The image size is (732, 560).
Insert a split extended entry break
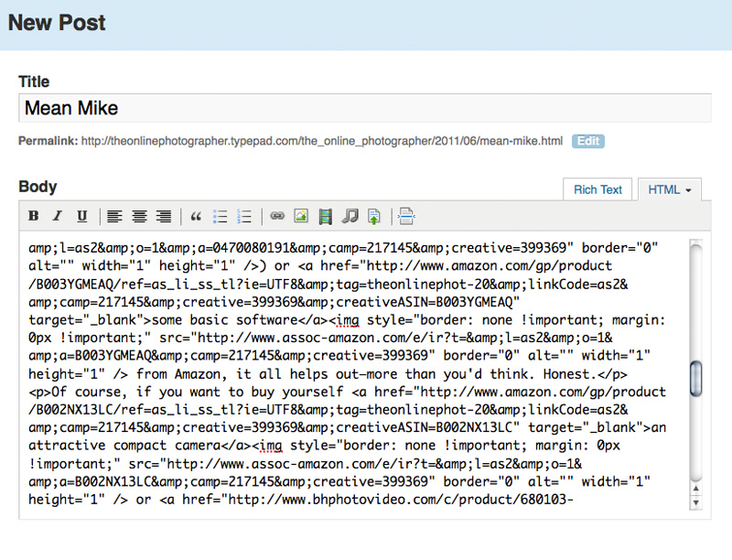406,217
